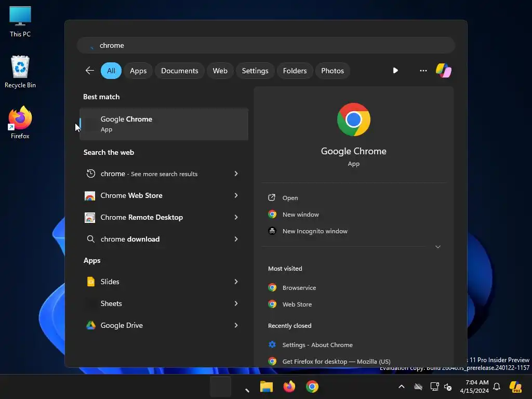Expand arrow for Slides app
Screen dimensions: 532x399
(x=236, y=282)
